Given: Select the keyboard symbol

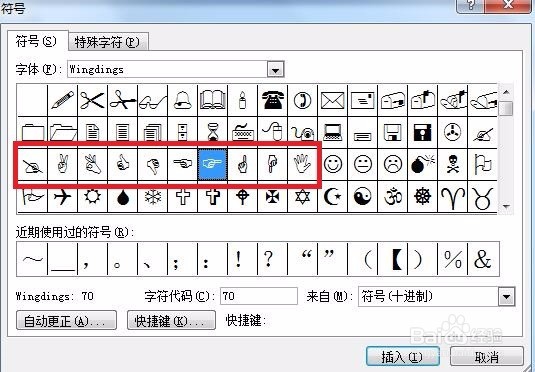Looking at the screenshot, I should (x=243, y=132).
